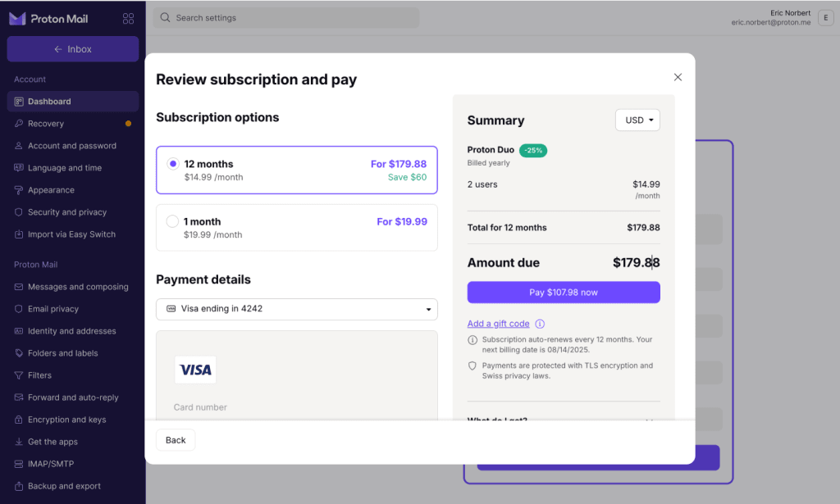
Task: Click the Visa card logo
Action: point(195,370)
